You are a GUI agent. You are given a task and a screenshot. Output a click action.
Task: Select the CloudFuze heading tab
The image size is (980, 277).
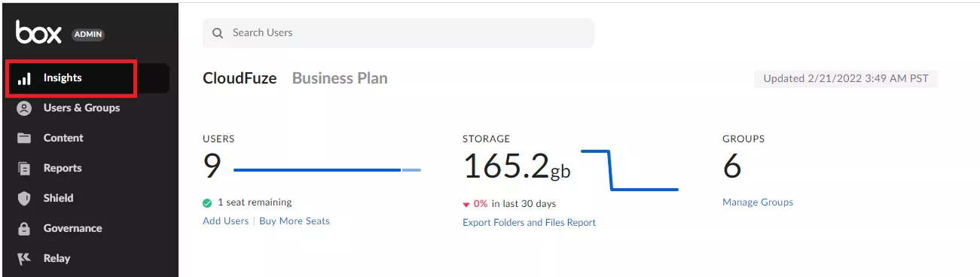[240, 78]
